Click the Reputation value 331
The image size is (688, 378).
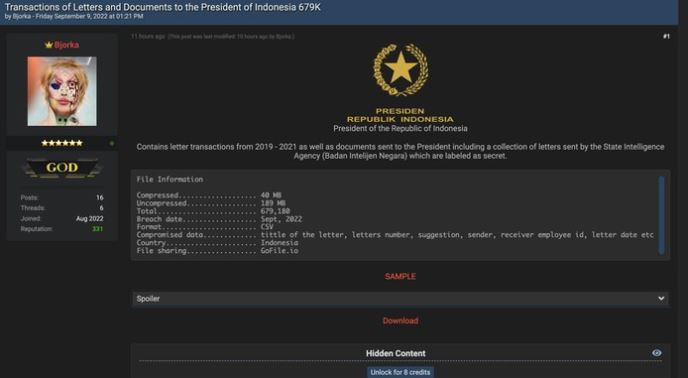(x=97, y=229)
